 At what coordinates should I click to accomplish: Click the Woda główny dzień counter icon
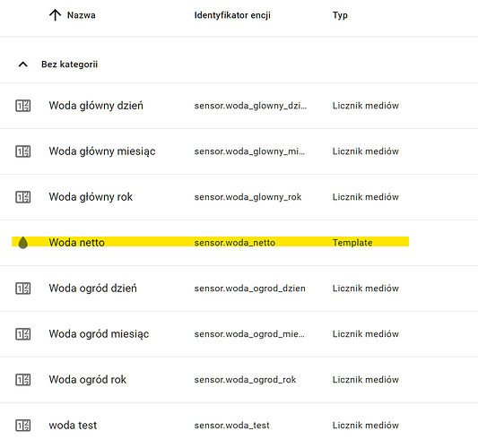22,106
